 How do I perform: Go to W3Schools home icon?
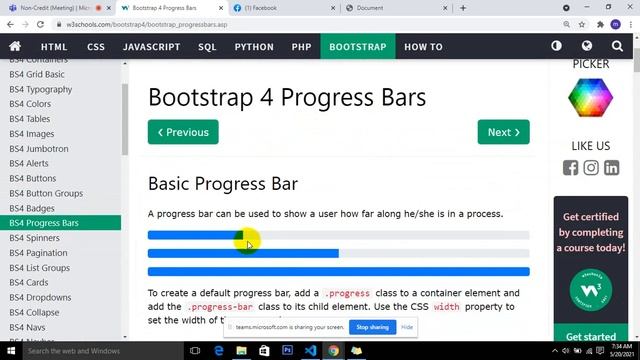tap(15, 46)
